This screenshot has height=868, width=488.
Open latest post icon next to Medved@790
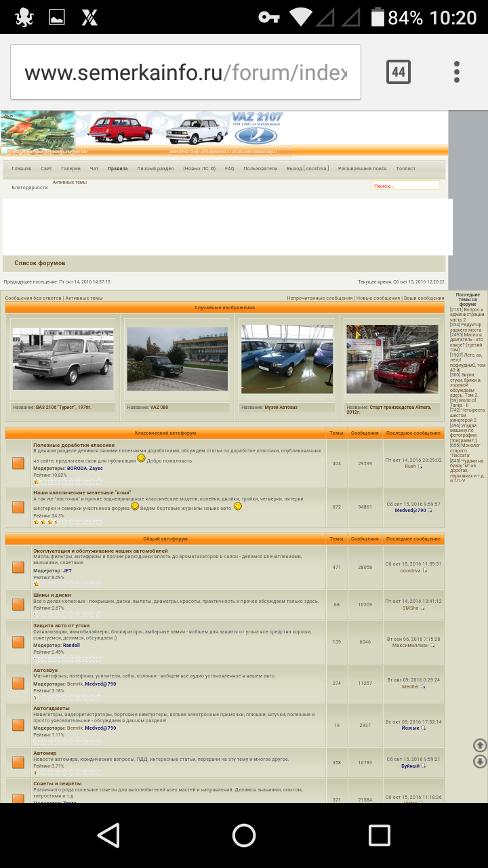click(x=430, y=510)
